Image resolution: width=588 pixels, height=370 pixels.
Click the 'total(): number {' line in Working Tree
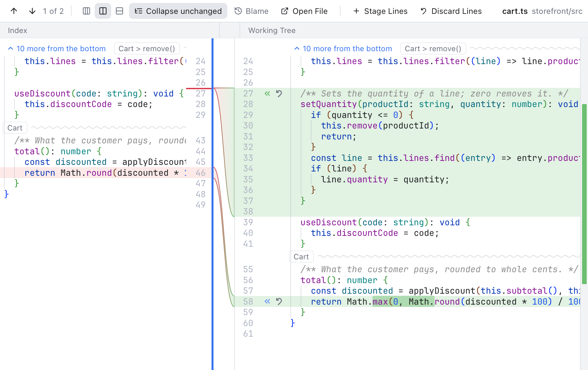pos(344,280)
